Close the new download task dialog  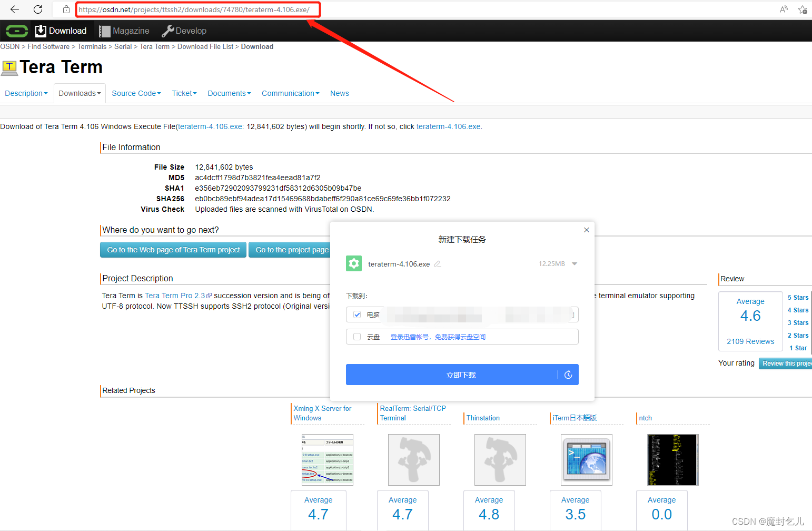[587, 230]
